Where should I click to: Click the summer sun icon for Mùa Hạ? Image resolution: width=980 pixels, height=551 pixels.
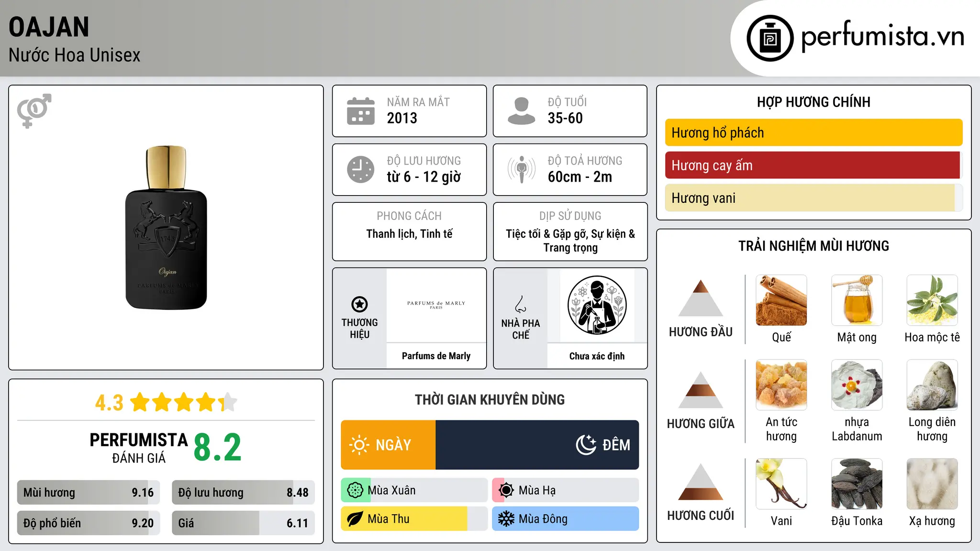[506, 490]
